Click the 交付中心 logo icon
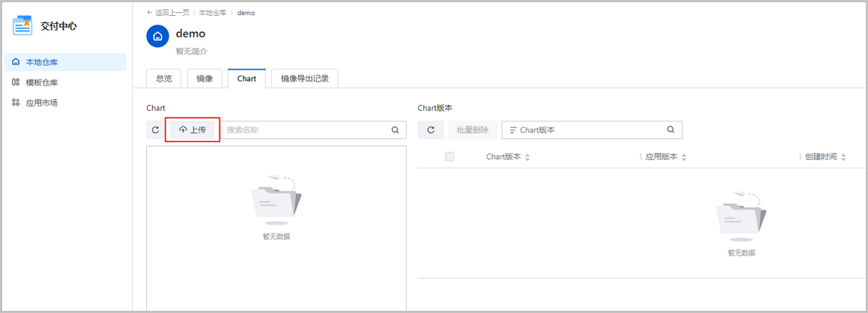The image size is (868, 313). tap(23, 26)
